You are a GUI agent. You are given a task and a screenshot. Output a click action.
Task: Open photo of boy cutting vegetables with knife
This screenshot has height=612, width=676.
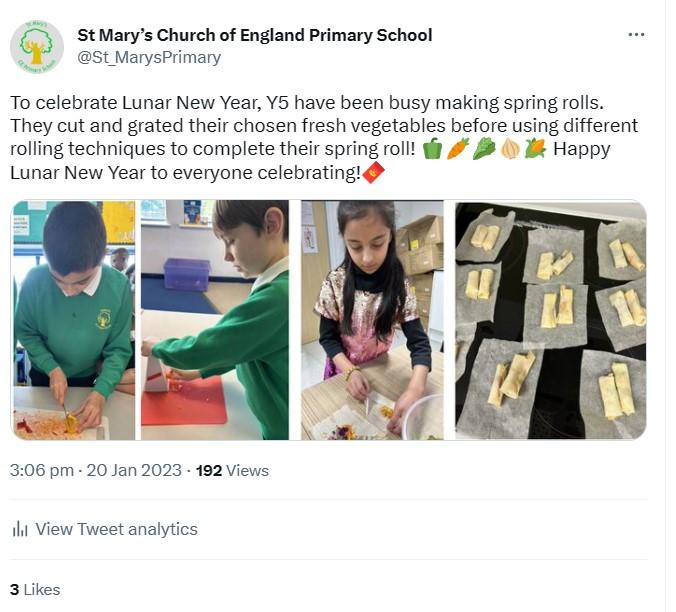point(73,320)
